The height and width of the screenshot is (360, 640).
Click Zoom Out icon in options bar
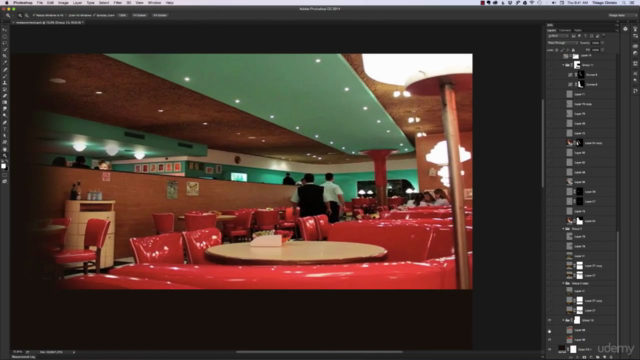[x=27, y=15]
